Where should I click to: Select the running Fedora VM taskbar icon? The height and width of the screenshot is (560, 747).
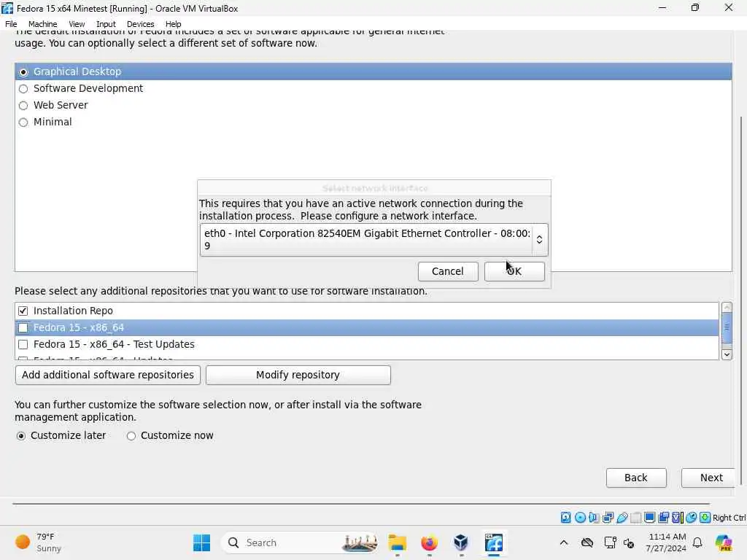point(494,542)
